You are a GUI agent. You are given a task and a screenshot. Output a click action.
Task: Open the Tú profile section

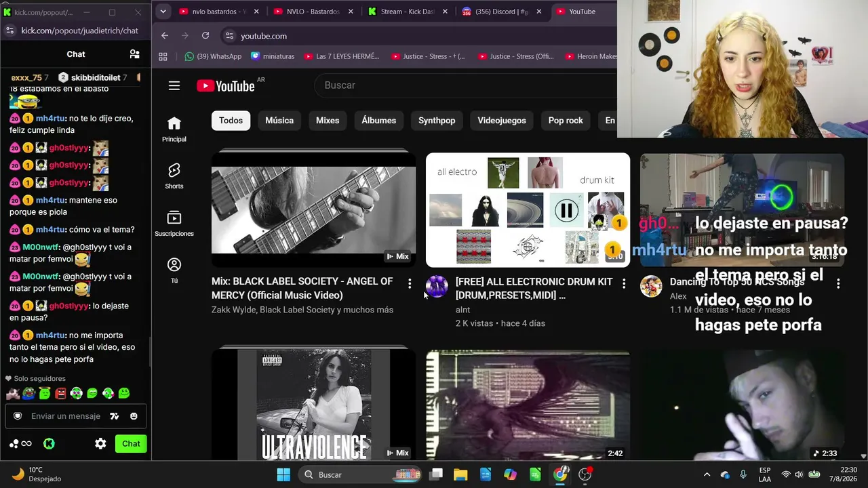tap(174, 270)
